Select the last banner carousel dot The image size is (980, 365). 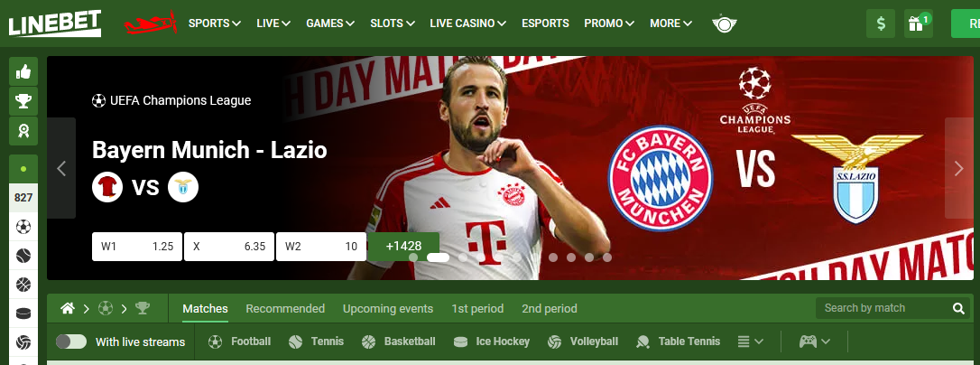tap(607, 257)
